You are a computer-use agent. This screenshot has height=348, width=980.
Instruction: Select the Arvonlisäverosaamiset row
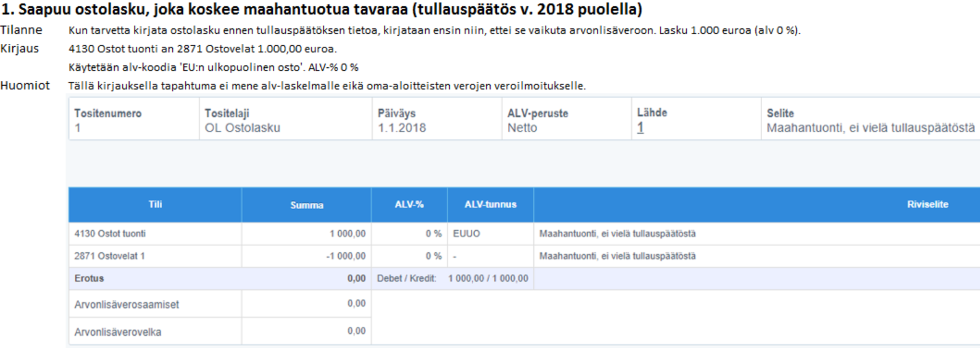coord(220,304)
